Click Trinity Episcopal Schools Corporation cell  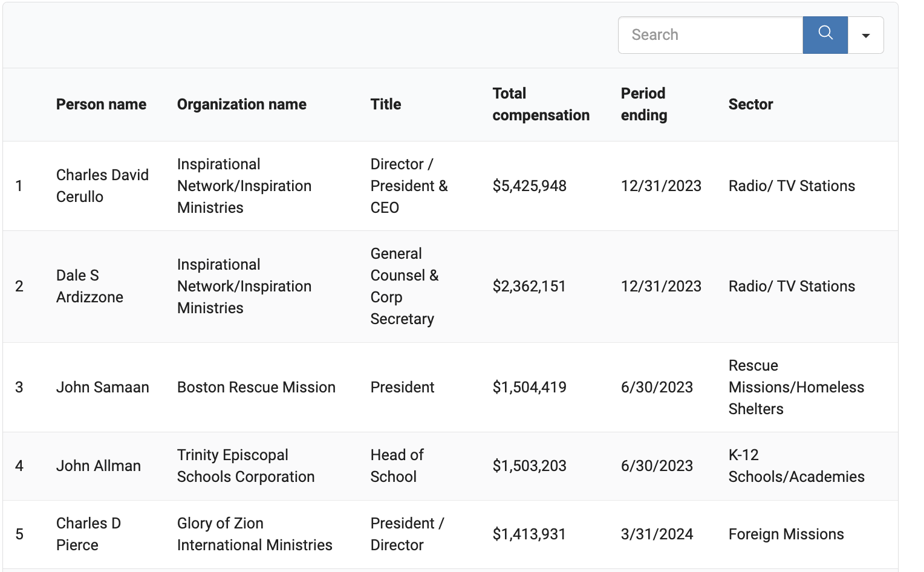(x=246, y=466)
